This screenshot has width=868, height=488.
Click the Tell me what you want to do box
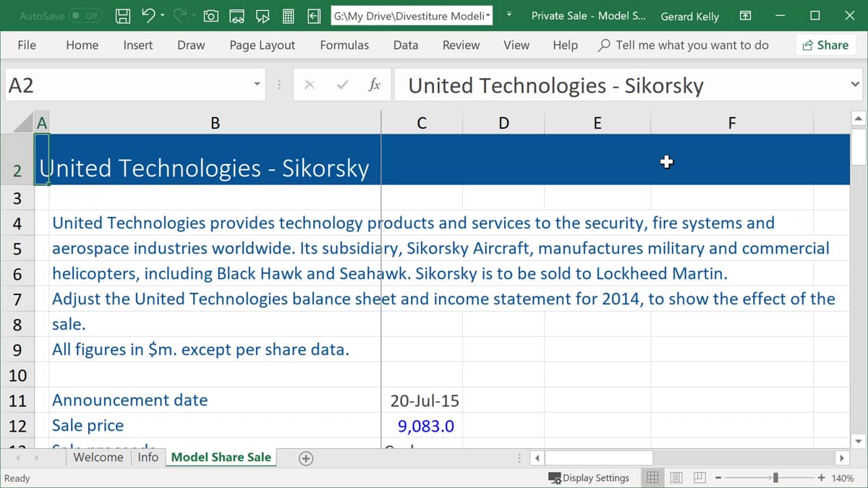pyautogui.click(x=684, y=45)
